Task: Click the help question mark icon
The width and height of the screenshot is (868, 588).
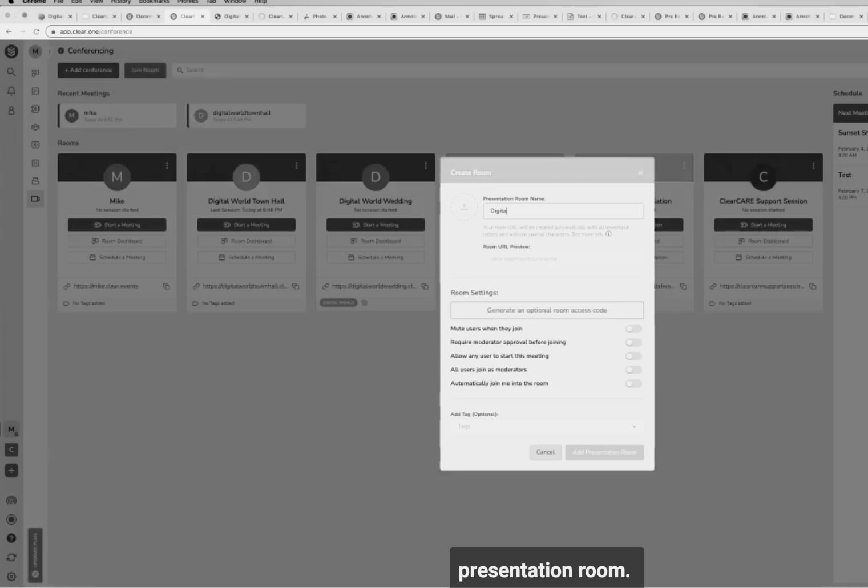Action: point(11,538)
